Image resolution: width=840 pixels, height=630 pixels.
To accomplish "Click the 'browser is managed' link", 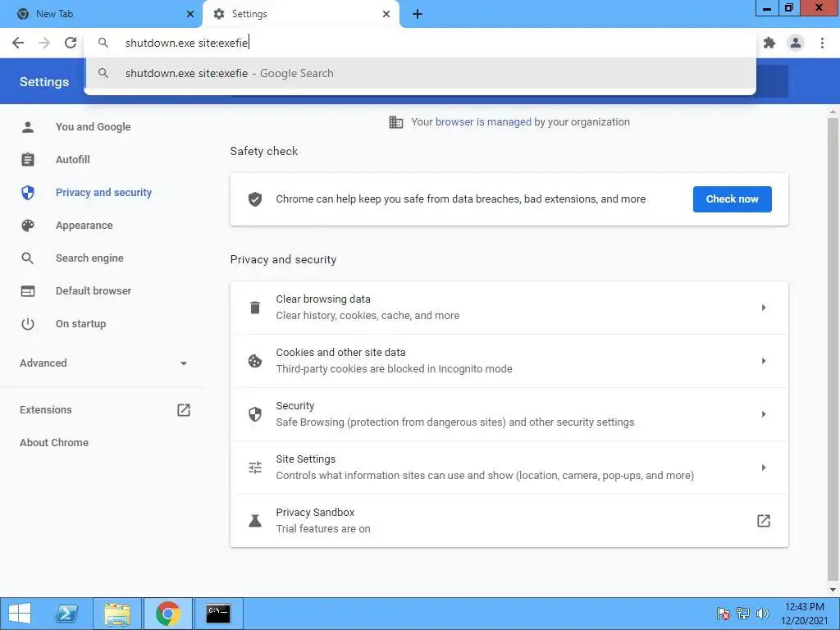I will click(x=483, y=122).
